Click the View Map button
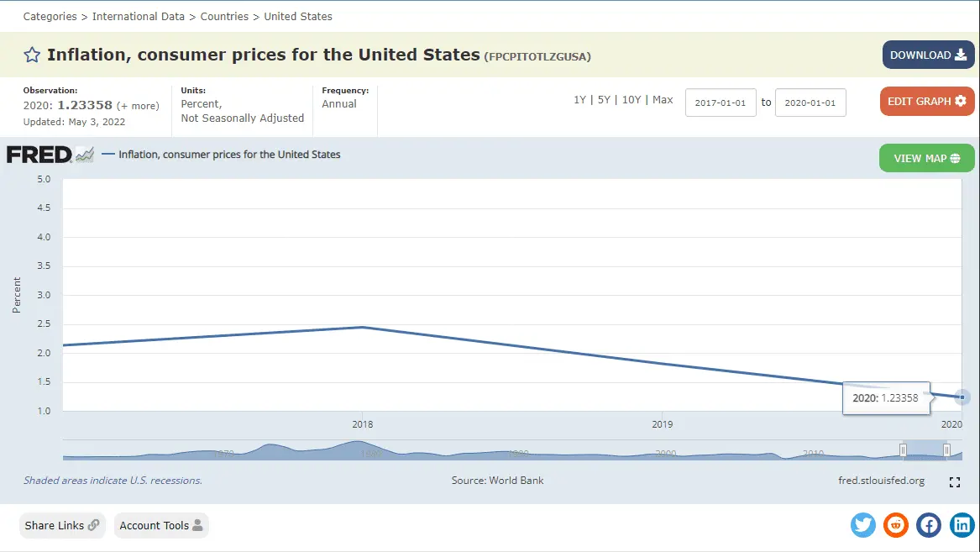The image size is (980, 552). (x=926, y=158)
